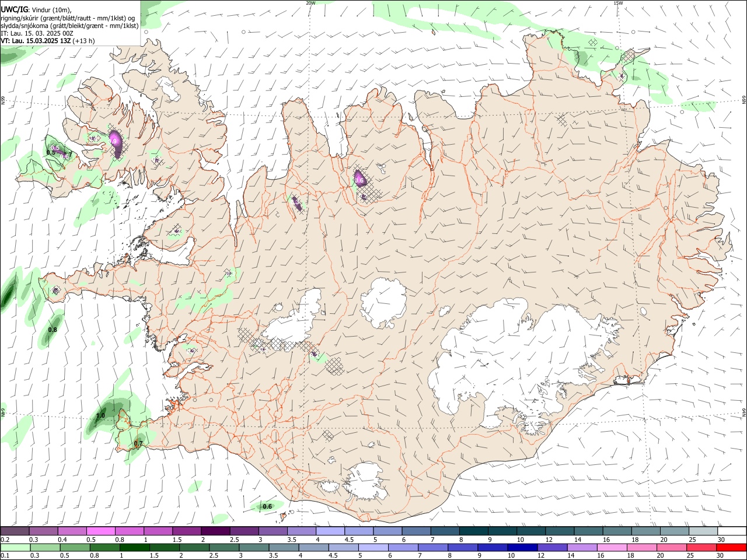Viewport: 747px width, 560px height.
Task: Choose the dark teal swatch labeled 8 in upper legend
Action: (474, 531)
